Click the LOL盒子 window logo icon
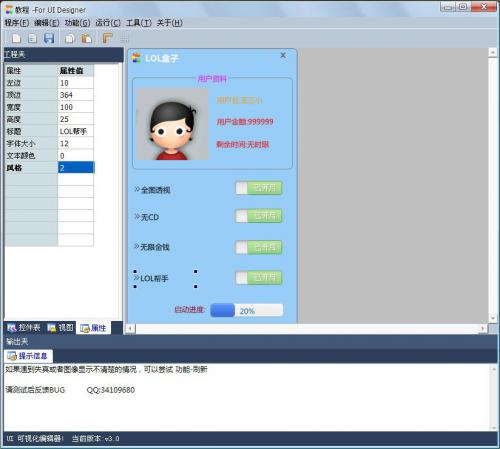This screenshot has height=449, width=500. tap(136, 58)
